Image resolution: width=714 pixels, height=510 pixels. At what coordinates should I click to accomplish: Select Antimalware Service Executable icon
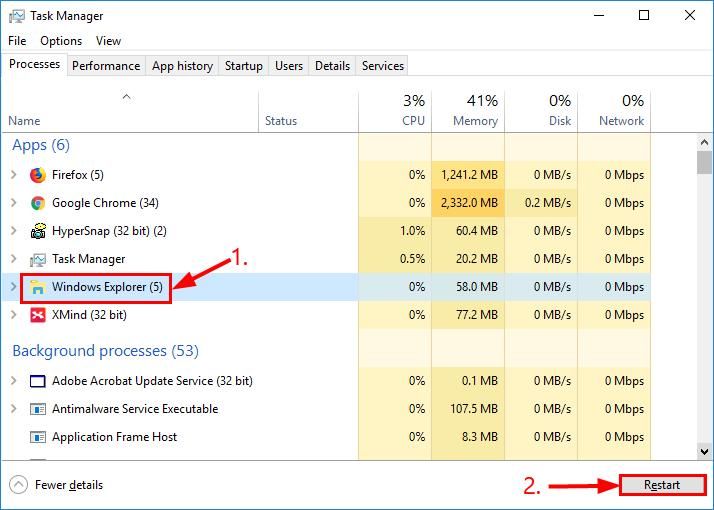tap(38, 409)
